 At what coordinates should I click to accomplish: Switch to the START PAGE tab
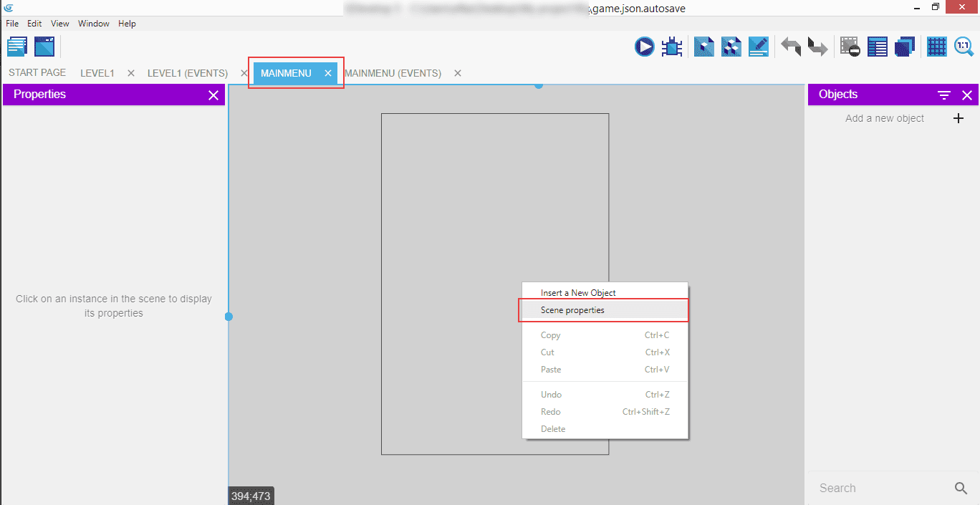(37, 73)
